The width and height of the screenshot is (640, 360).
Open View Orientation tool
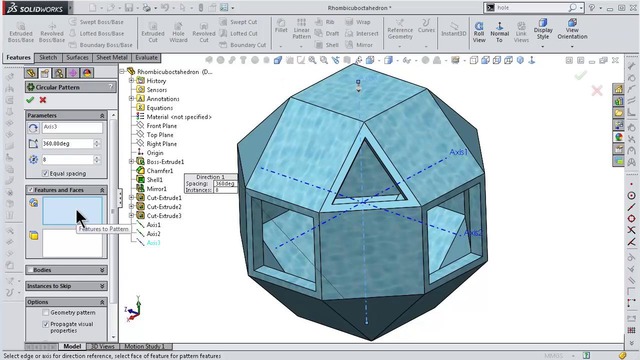[572, 29]
